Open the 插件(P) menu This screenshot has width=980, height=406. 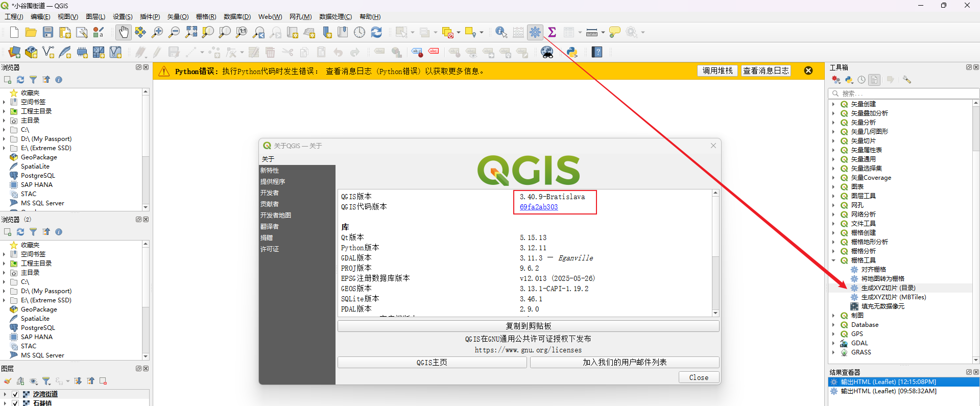(150, 17)
